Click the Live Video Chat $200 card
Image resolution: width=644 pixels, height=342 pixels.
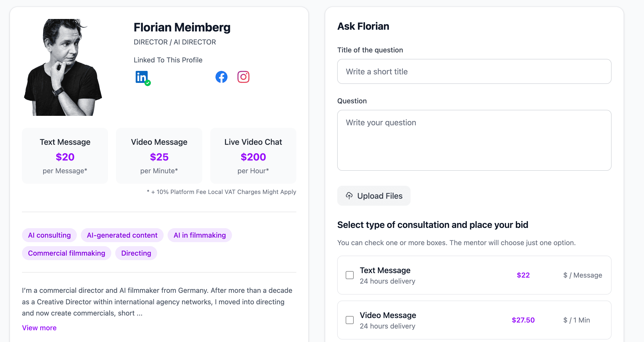(x=253, y=156)
